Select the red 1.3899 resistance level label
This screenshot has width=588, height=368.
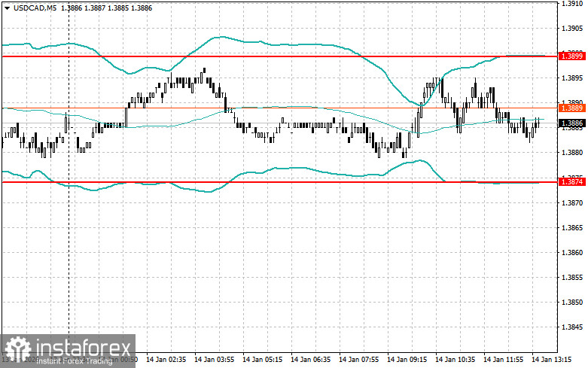[572, 56]
